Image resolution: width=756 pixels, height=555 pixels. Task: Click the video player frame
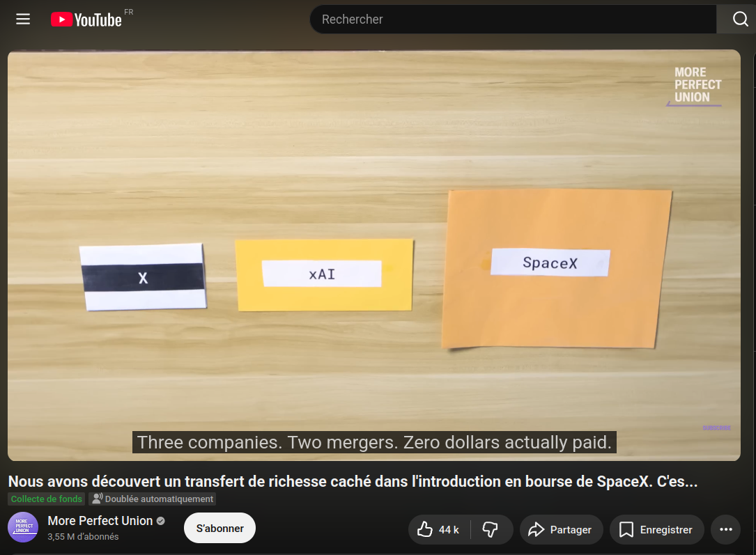[374, 256]
